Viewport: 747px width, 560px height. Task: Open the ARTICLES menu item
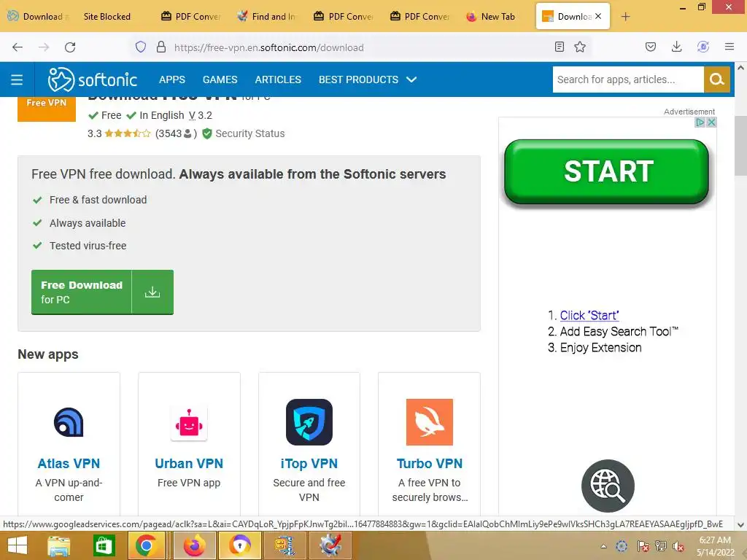278,79
